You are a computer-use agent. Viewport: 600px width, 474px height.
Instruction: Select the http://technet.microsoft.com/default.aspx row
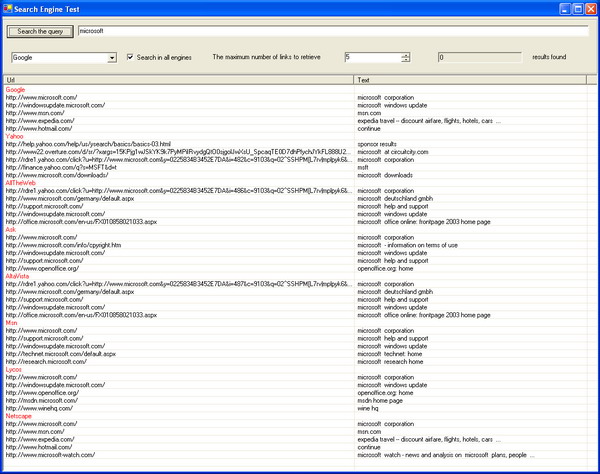[x=60, y=354]
